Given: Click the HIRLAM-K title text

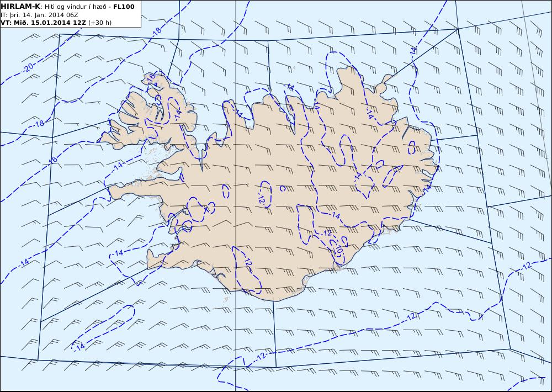Looking at the screenshot, I should coord(20,7).
